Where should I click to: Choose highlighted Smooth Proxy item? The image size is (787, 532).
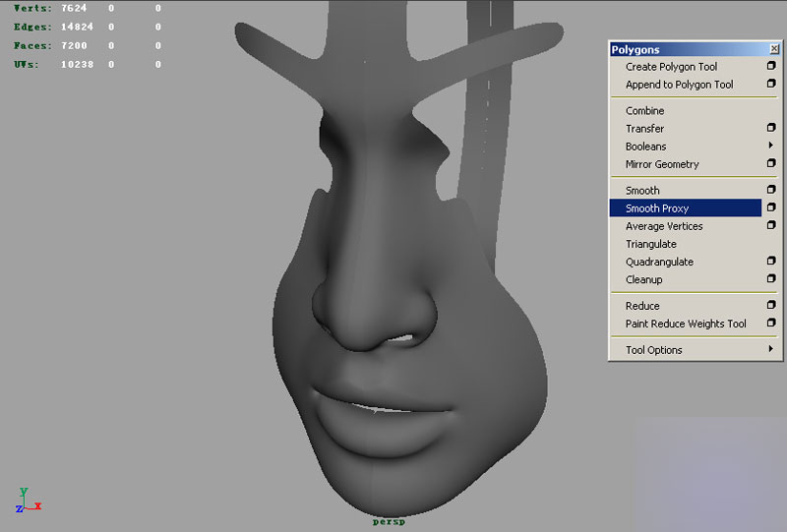click(x=685, y=208)
